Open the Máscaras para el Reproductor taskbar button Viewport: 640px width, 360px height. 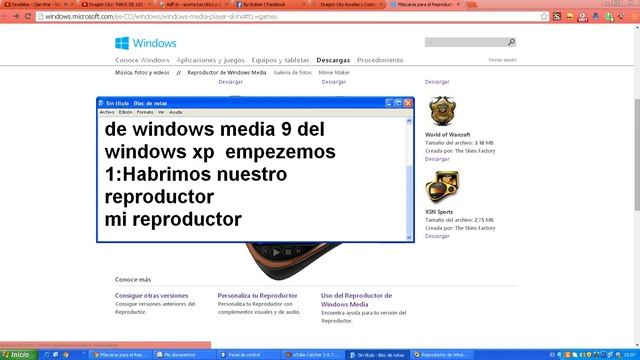(x=120, y=355)
